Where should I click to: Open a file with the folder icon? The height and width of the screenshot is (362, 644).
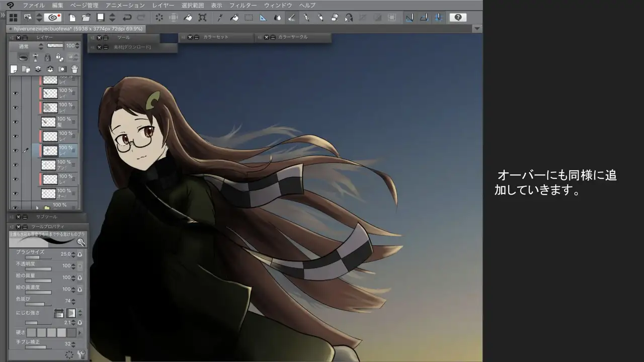86,18
